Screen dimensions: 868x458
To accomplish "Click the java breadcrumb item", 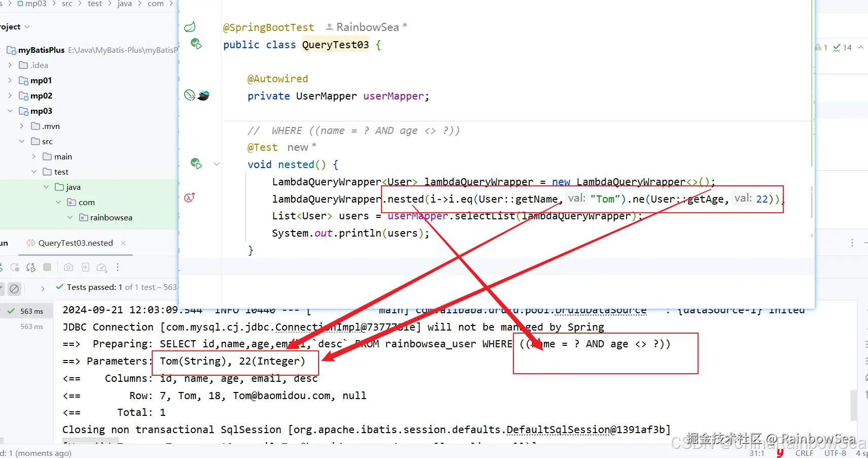I will (x=124, y=4).
